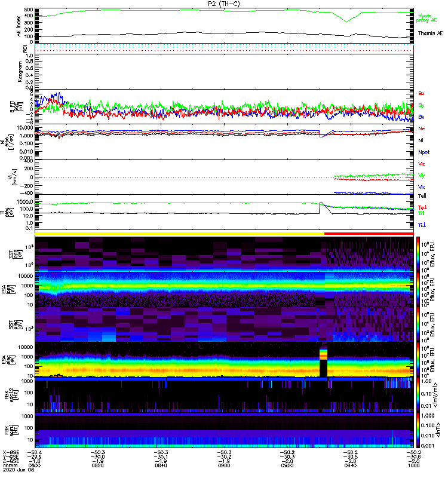Select the black Ni density legend label

(421, 140)
